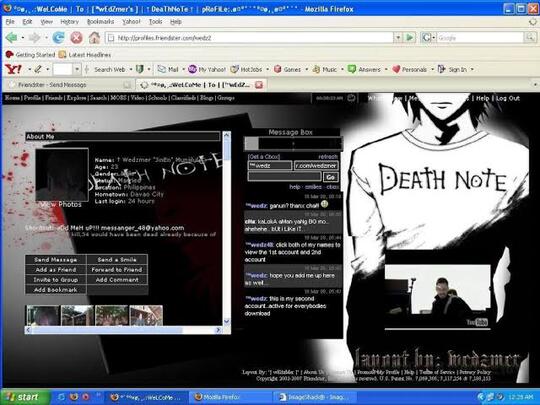Viewport: 540px width, 405px height.
Task: Open Games on the Yahoo toolbar
Action: coord(288,70)
